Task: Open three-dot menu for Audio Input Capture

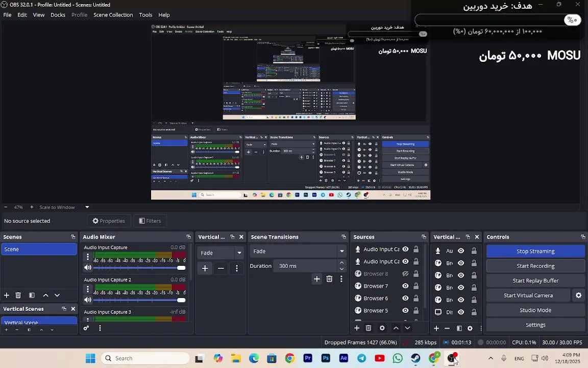Action: pyautogui.click(x=88, y=257)
